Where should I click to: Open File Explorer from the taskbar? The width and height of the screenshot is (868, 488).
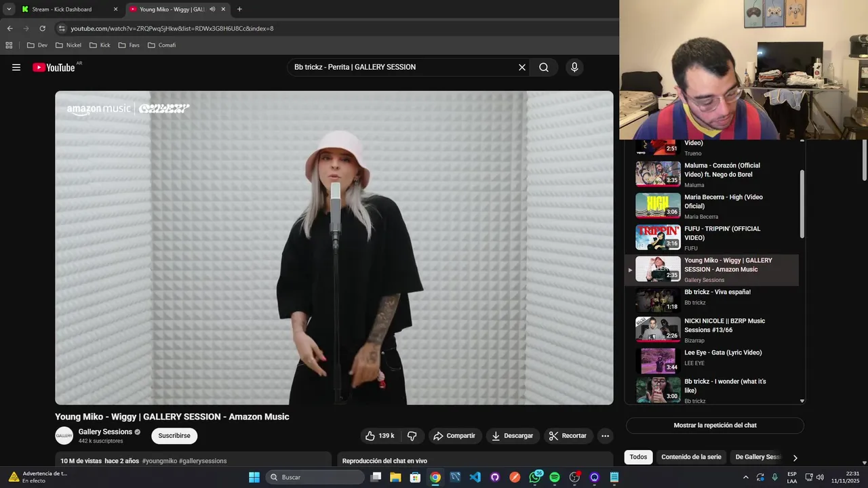pos(395,477)
